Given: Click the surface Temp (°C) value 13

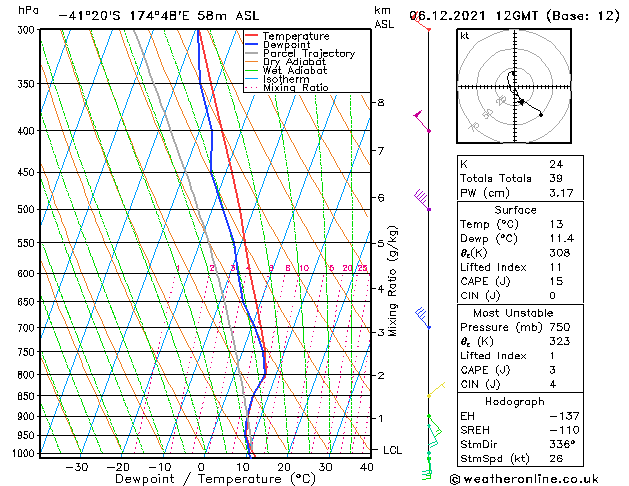Looking at the screenshot, I should [556, 224].
